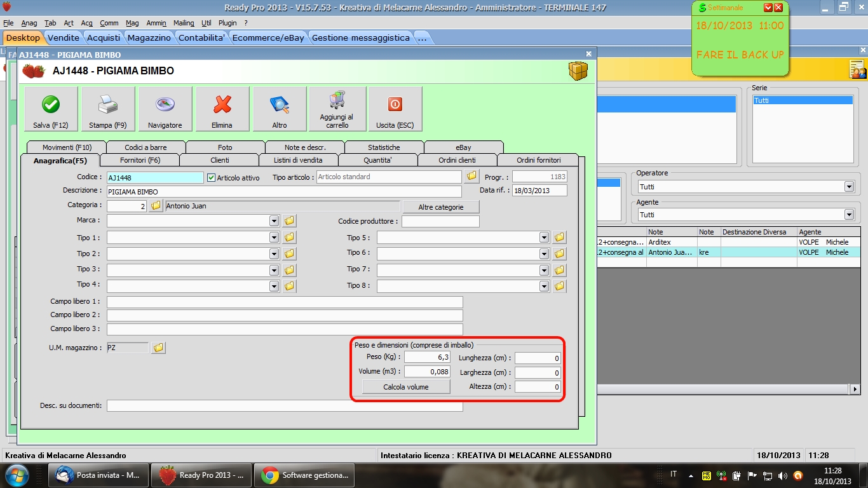Open the Tipo 1 folder lookup icon
The height and width of the screenshot is (488, 868).
tap(289, 237)
